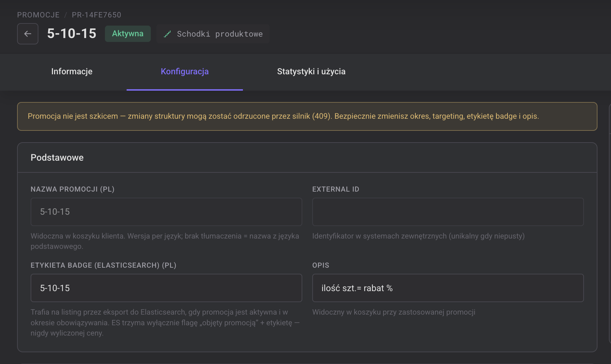
Task: Click the warning 'Promocja nie jest szkicem' banner
Action: 307,116
